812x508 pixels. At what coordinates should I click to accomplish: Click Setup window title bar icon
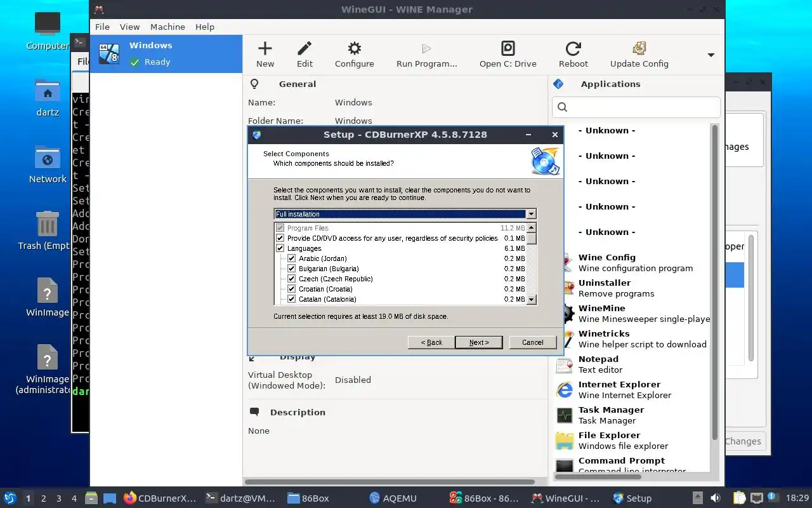(x=256, y=135)
